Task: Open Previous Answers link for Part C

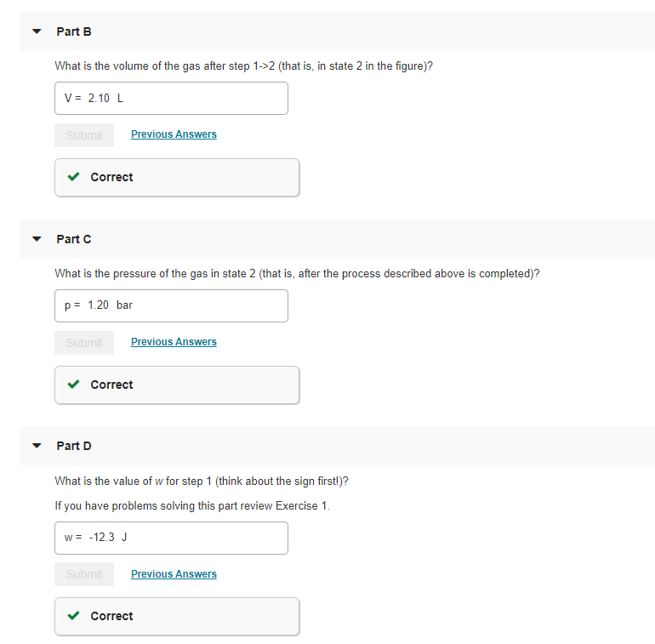Action: click(174, 342)
